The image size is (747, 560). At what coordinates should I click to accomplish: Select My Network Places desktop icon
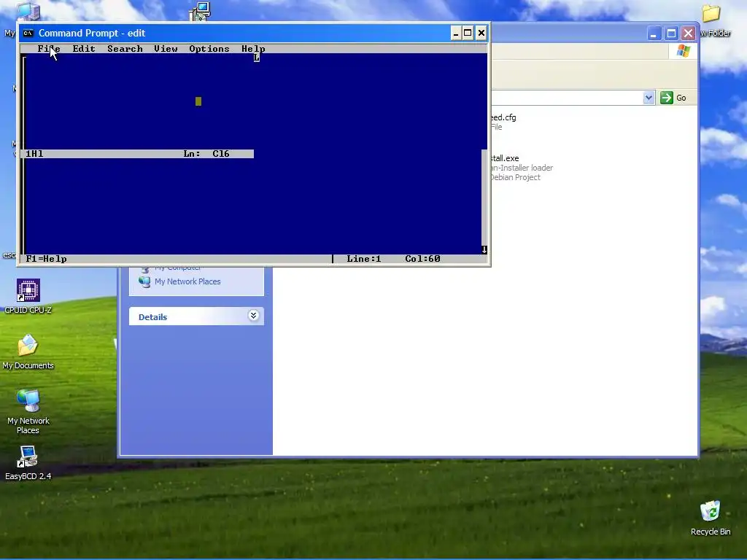click(28, 411)
